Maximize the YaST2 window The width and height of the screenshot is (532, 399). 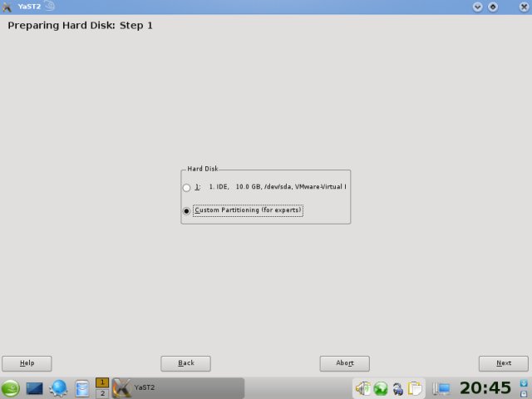pyautogui.click(x=493, y=7)
